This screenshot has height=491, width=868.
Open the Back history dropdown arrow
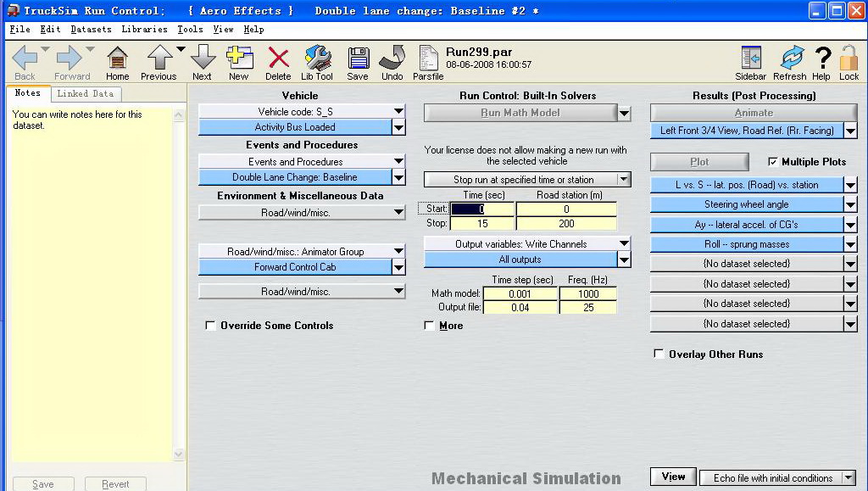(46, 49)
